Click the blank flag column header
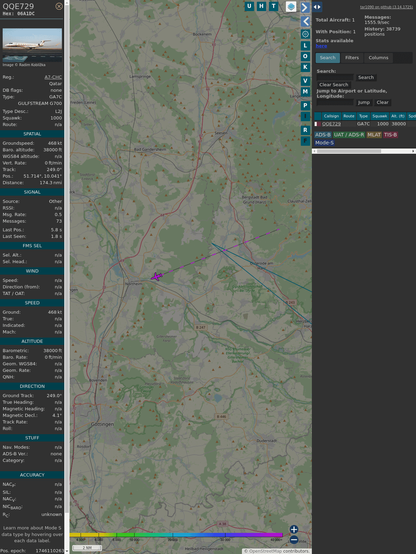Viewport: 416px width, 554px height. click(318, 116)
